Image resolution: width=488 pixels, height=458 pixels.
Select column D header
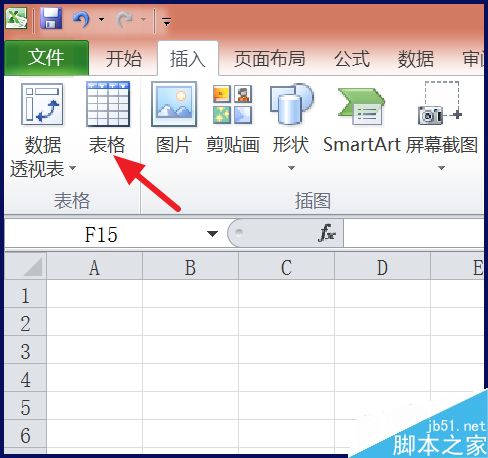(382, 267)
